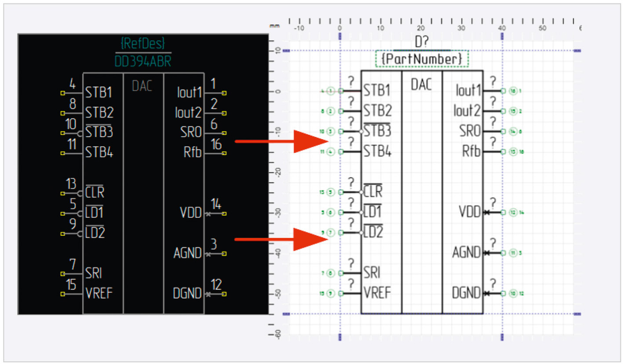Click the VREF pin name in the black panel
The width and height of the screenshot is (623, 364).
[99, 293]
